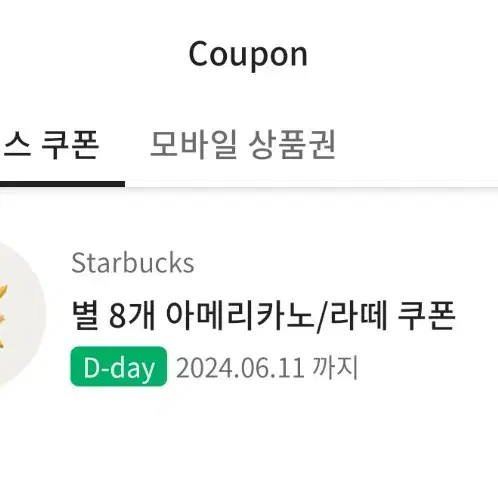Tap the trailing 쿠폰 word in the coupon name
Screen dimensions: 498x498
(427, 315)
